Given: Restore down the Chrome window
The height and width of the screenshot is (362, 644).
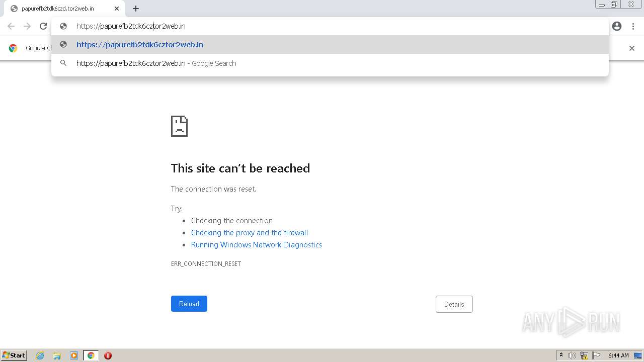Looking at the screenshot, I should point(614,5).
